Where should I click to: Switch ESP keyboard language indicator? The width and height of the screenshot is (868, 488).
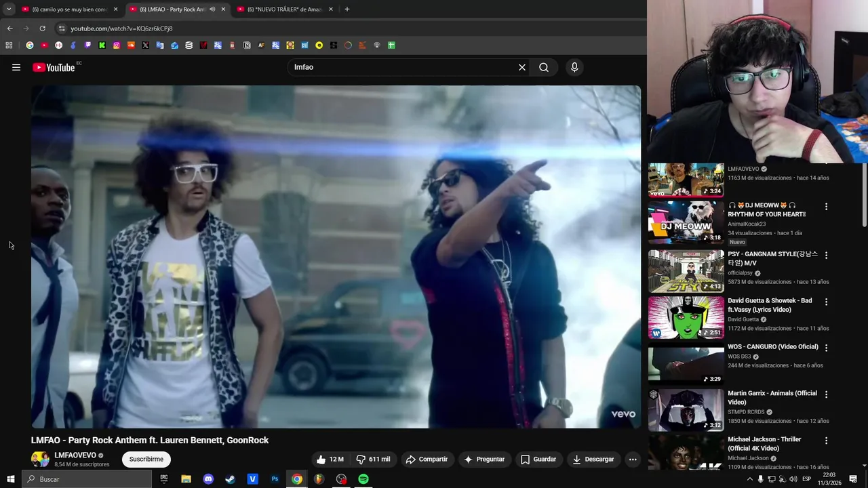coord(806,479)
